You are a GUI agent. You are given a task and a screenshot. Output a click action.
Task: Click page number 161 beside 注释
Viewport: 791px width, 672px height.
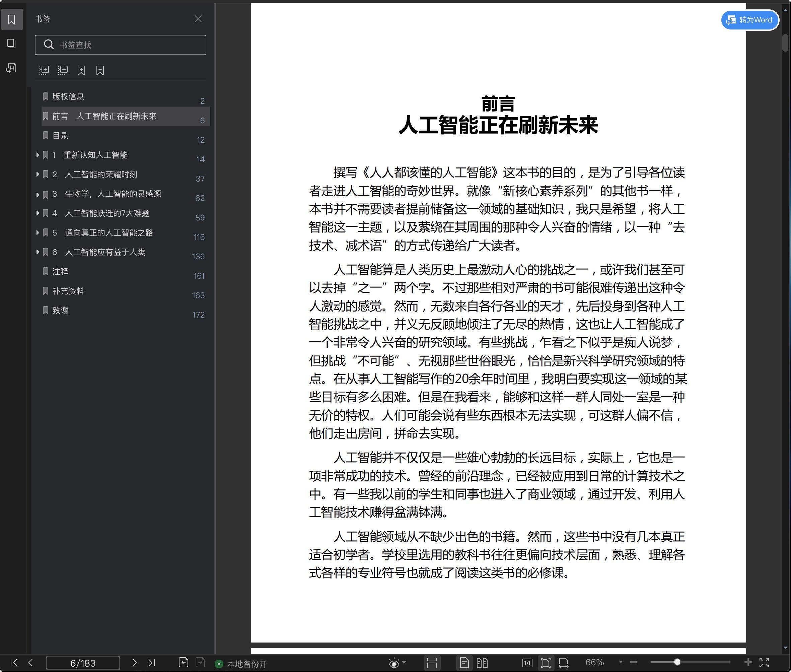199,276
